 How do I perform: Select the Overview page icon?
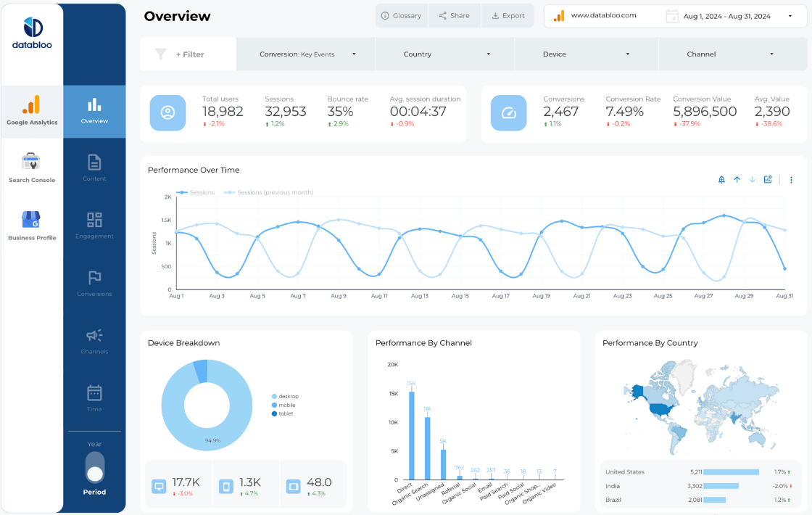click(x=94, y=105)
